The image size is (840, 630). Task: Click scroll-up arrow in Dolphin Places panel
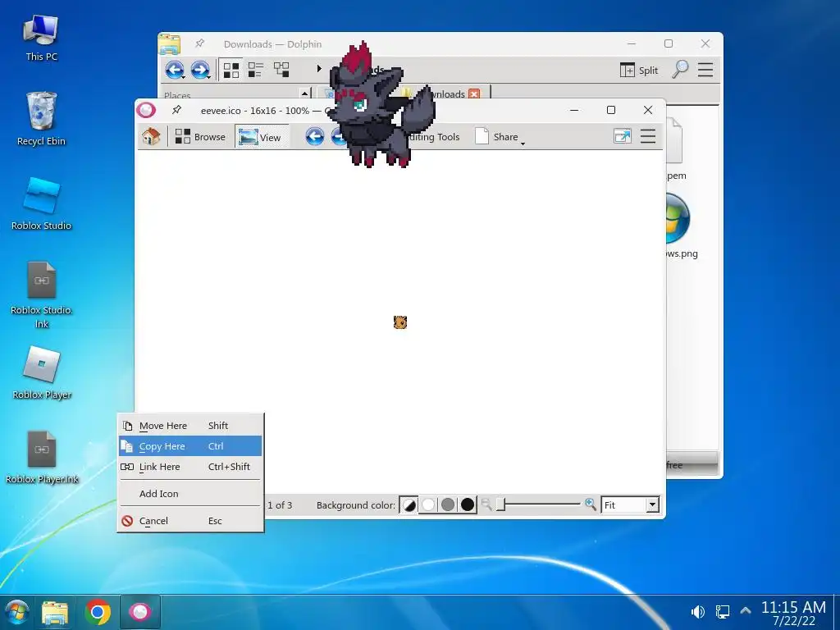(304, 94)
